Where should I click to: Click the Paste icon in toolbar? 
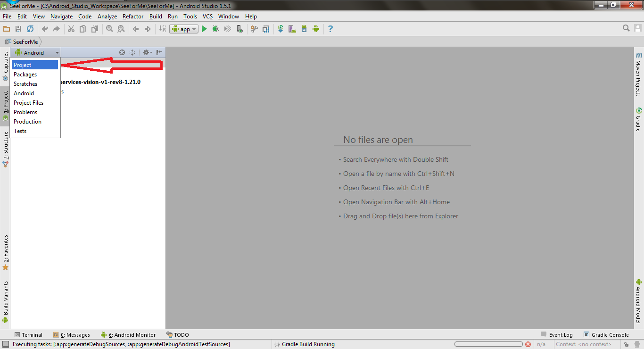pyautogui.click(x=95, y=29)
